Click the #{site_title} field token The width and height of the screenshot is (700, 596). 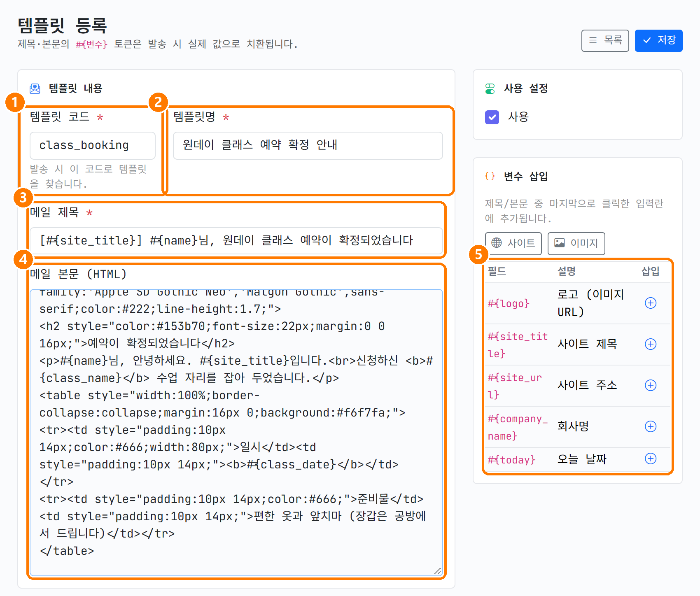coord(518,345)
